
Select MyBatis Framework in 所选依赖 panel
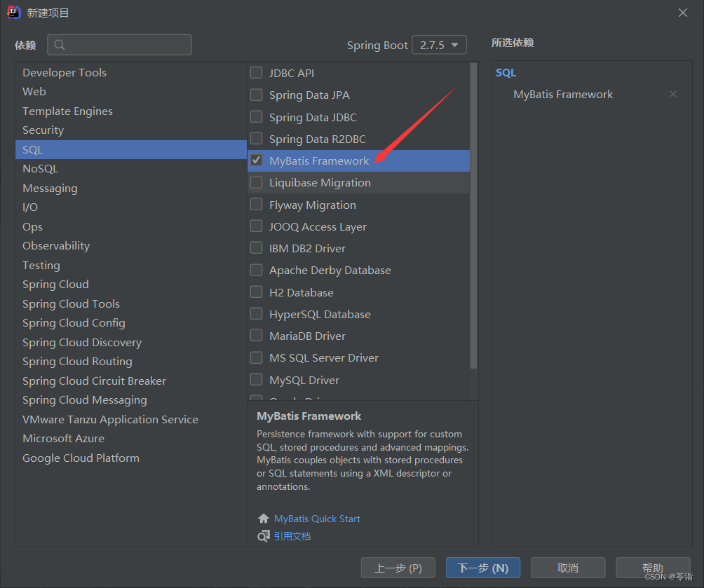pos(563,94)
